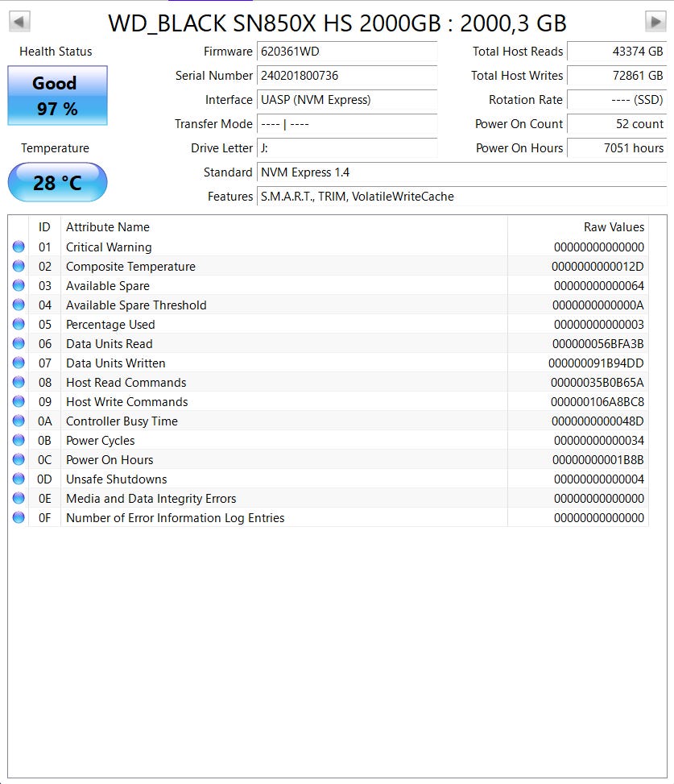Select Number of Error Information Log Entries

(176, 518)
